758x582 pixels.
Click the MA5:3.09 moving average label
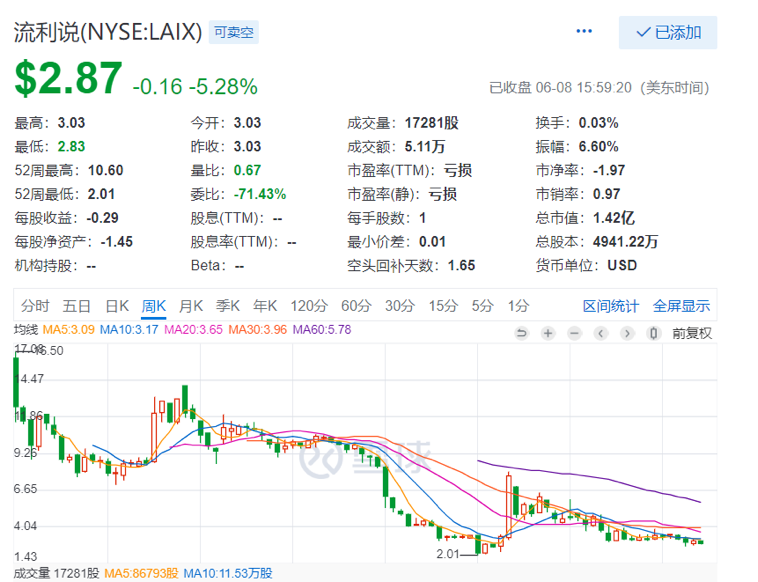click(x=68, y=330)
